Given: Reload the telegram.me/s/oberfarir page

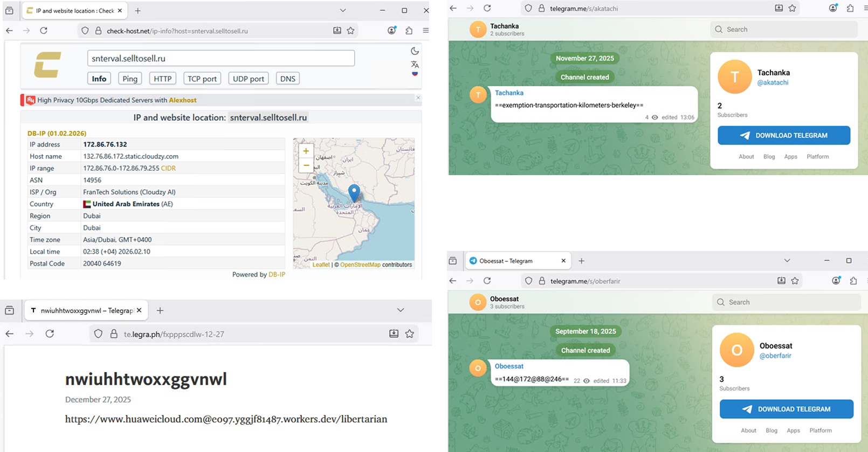Looking at the screenshot, I should click(x=487, y=281).
